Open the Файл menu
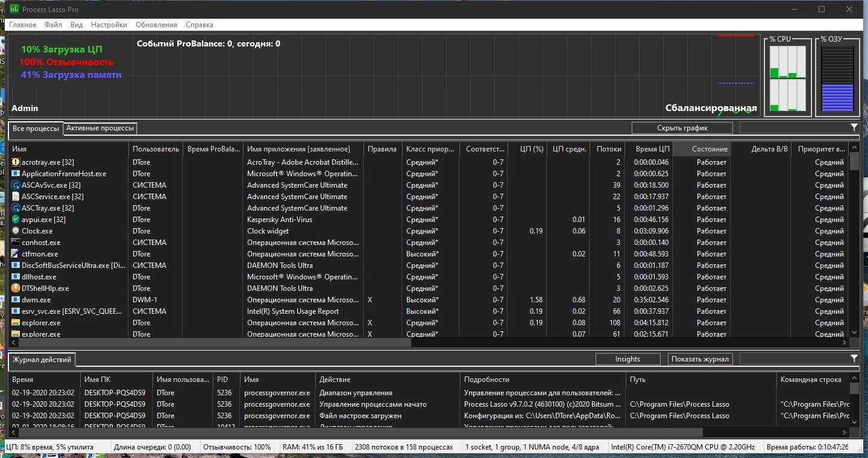This screenshot has width=868, height=458. pos(53,25)
